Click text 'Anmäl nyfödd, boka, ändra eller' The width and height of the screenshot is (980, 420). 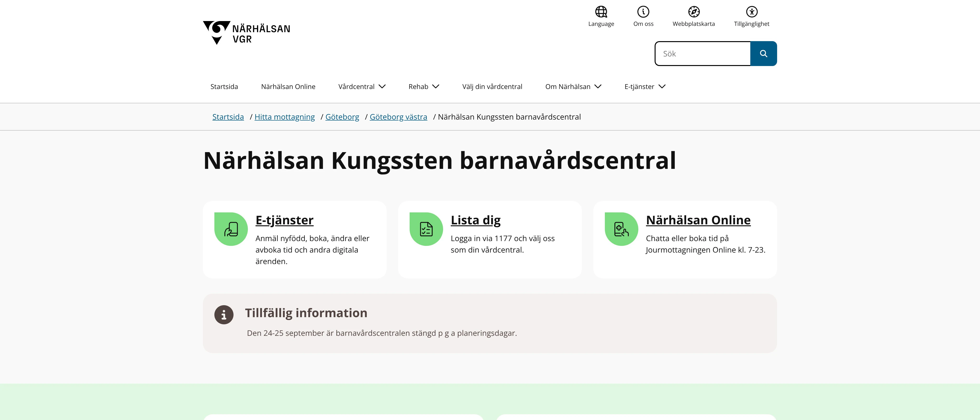(312, 238)
